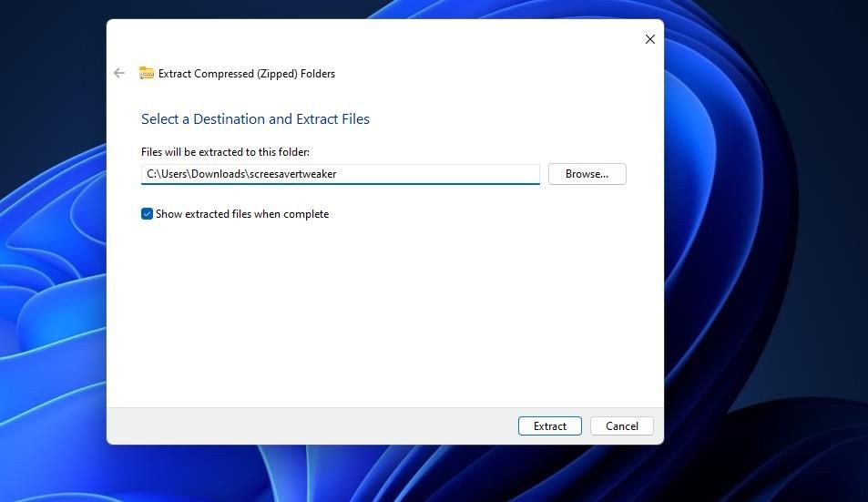Click the zipped folder icon beside the title
Screen dimensions: 868x502
146,73
